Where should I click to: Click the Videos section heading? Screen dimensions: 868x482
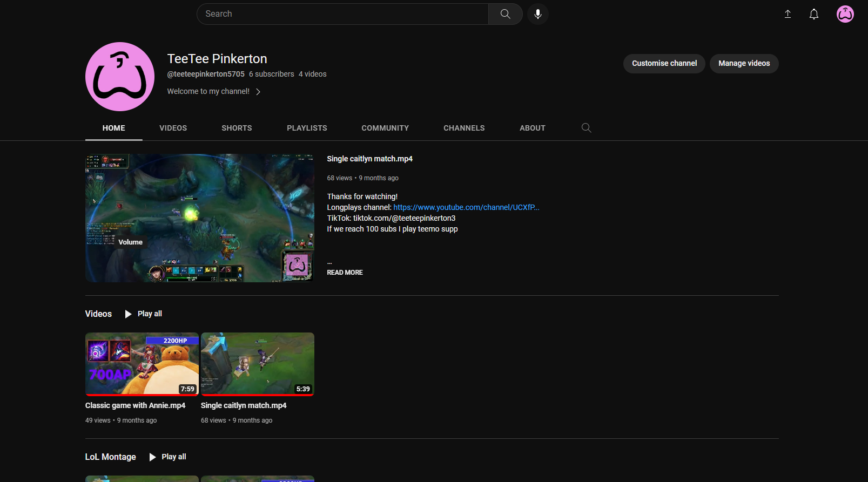[98, 314]
